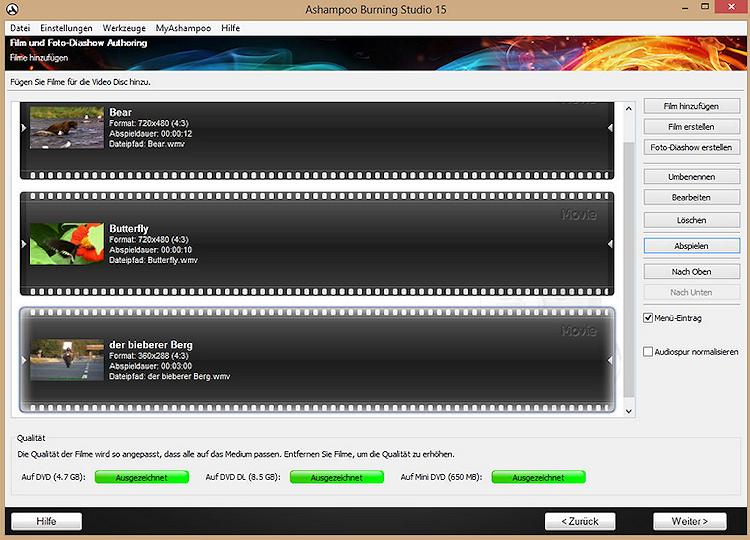Click the right arrow of Bear strip

[610, 128]
